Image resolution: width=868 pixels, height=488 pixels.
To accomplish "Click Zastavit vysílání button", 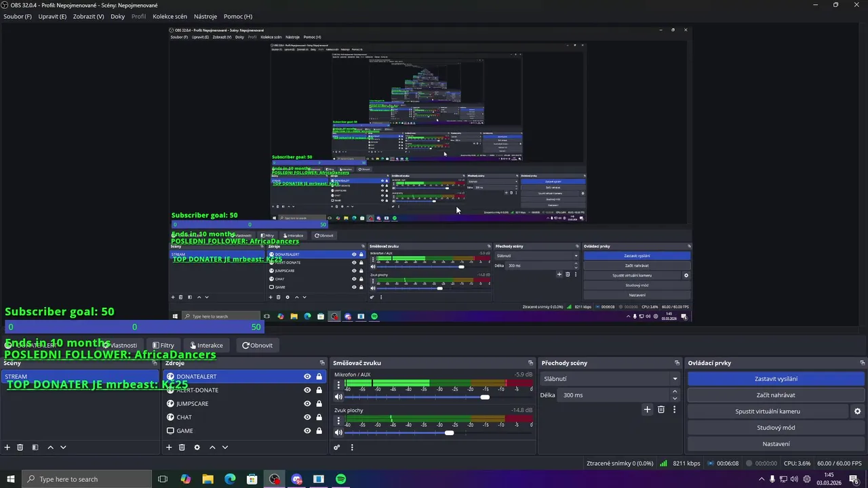I will (x=776, y=379).
